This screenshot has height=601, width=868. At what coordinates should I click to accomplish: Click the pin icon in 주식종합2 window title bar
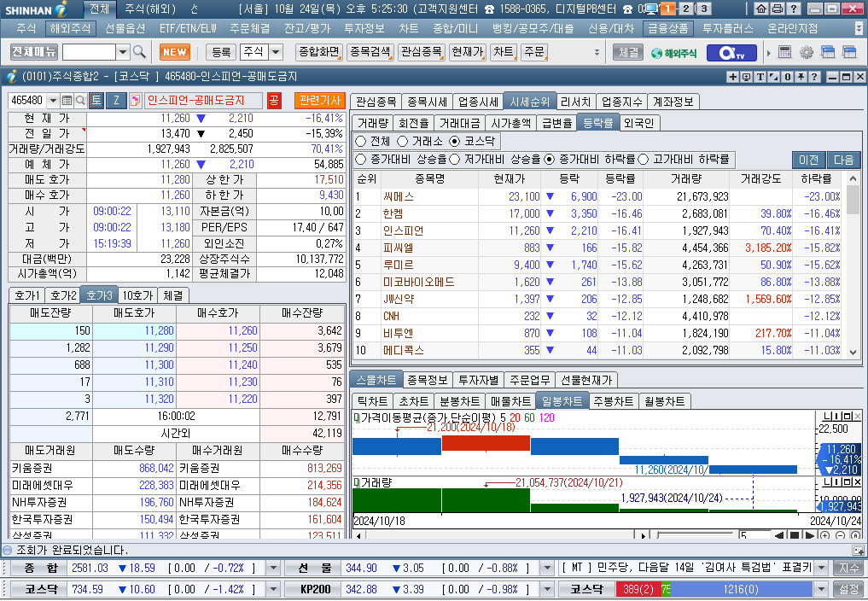click(801, 77)
